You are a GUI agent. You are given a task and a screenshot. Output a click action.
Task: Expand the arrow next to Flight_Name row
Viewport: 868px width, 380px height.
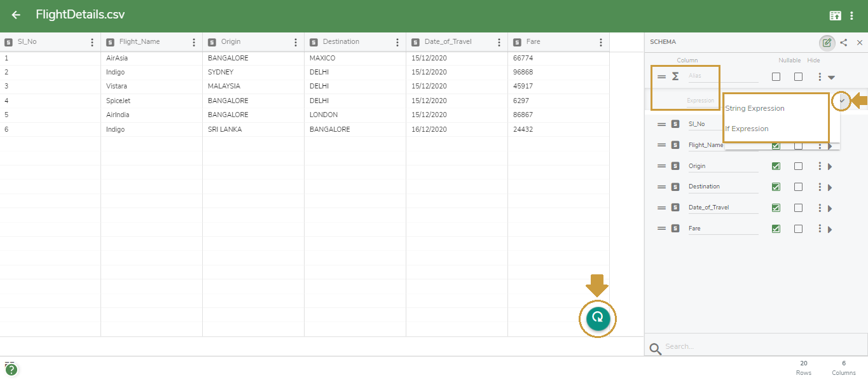[x=831, y=145]
